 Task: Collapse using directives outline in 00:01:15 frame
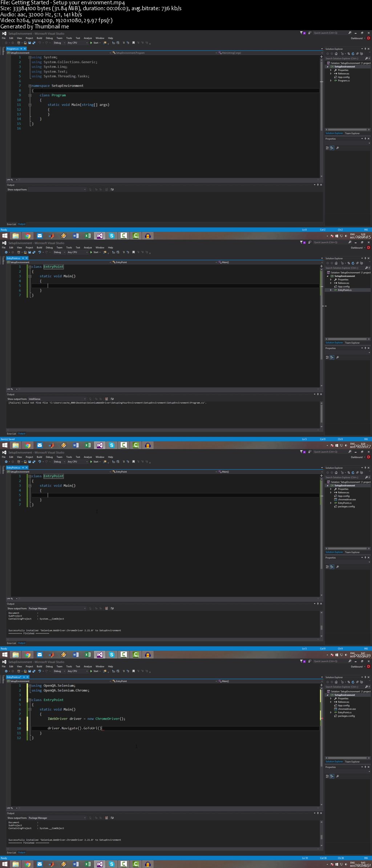30,57
